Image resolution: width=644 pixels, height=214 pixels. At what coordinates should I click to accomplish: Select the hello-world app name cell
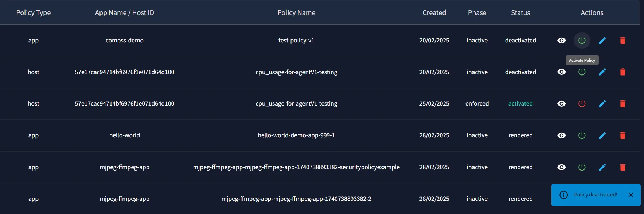tap(125, 135)
